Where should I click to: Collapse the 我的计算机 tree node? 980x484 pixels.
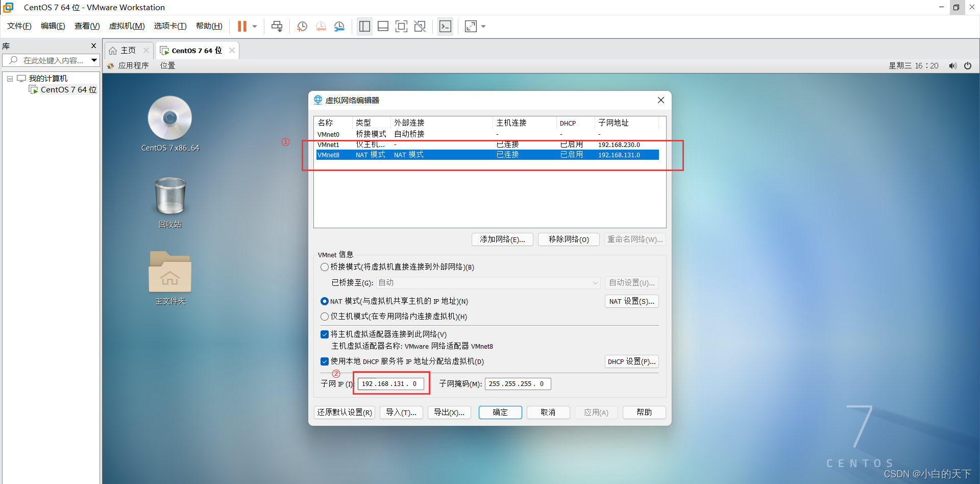[x=10, y=79]
